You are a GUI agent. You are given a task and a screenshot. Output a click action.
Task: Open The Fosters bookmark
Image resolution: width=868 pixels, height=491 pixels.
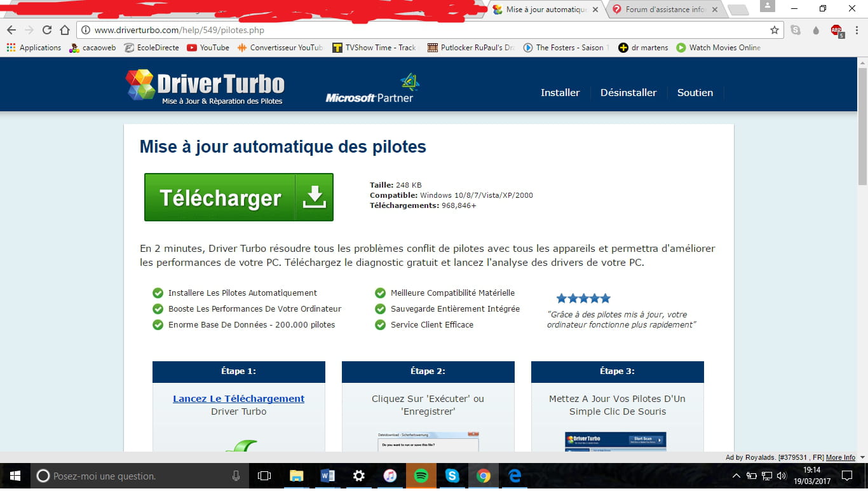coord(566,48)
